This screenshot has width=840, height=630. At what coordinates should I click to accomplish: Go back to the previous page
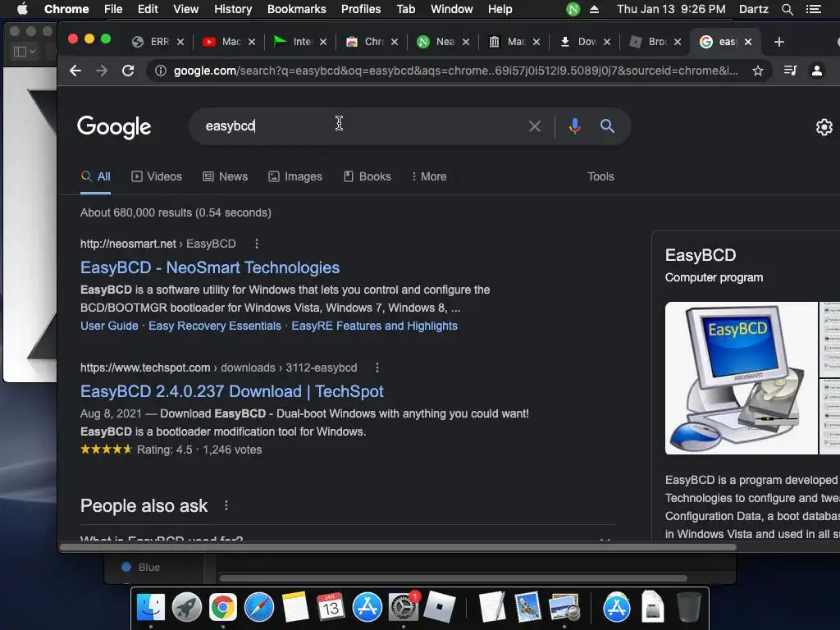(x=75, y=71)
